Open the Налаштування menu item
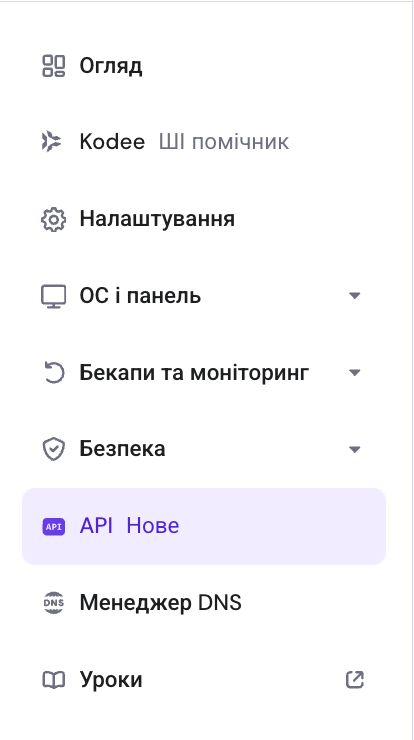414x740 pixels. (x=204, y=219)
